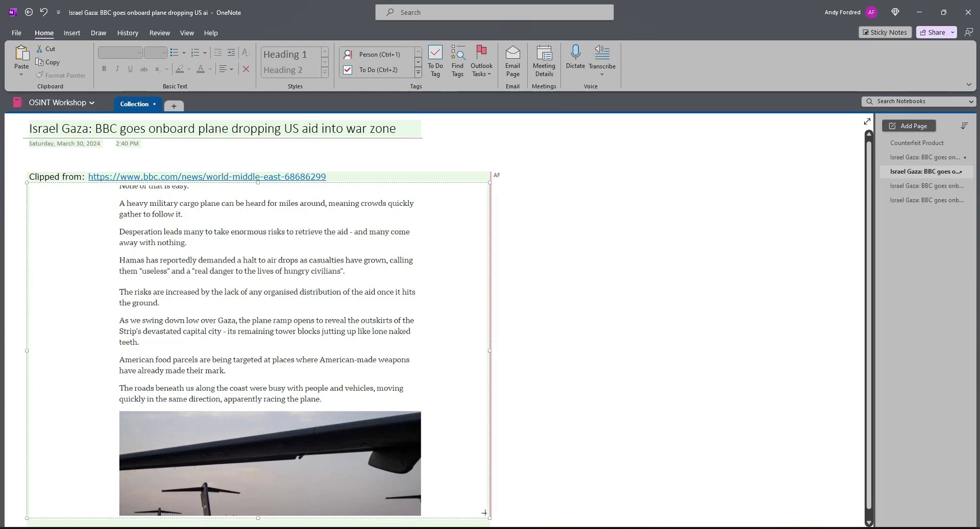This screenshot has height=529, width=980.
Task: Click the bulleted list icon
Action: 174,53
